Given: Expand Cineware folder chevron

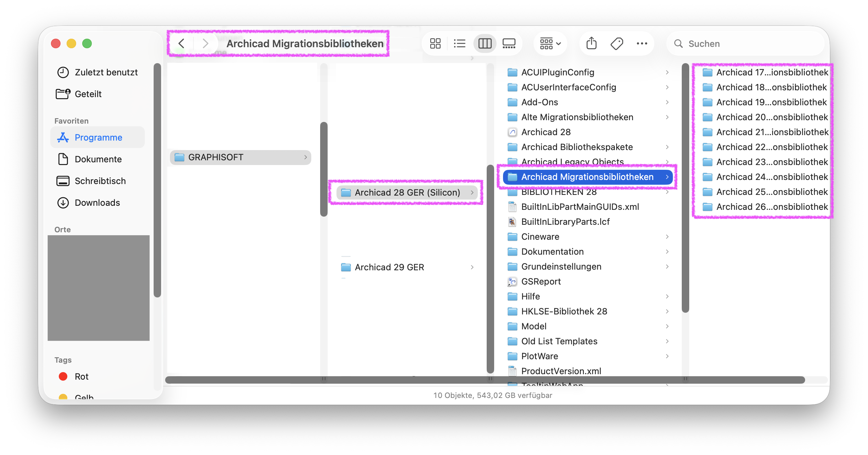Looking at the screenshot, I should point(667,237).
